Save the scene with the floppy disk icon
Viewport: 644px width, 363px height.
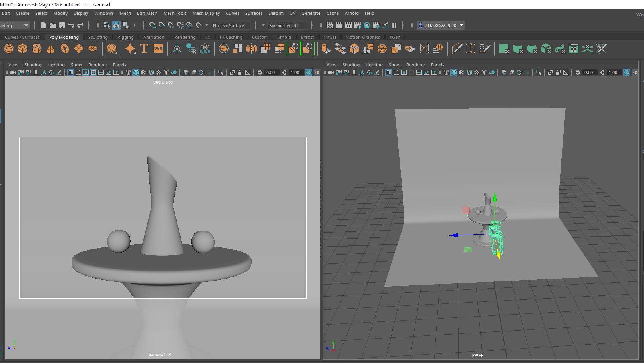pos(62,25)
